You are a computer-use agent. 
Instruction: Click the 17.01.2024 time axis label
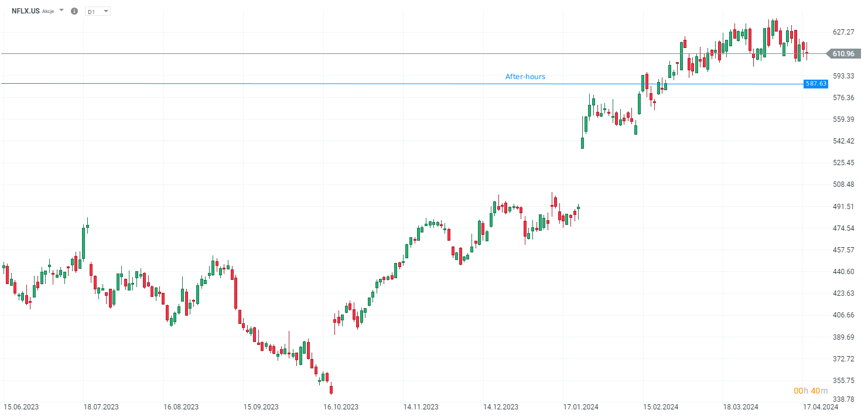pyautogui.click(x=581, y=406)
